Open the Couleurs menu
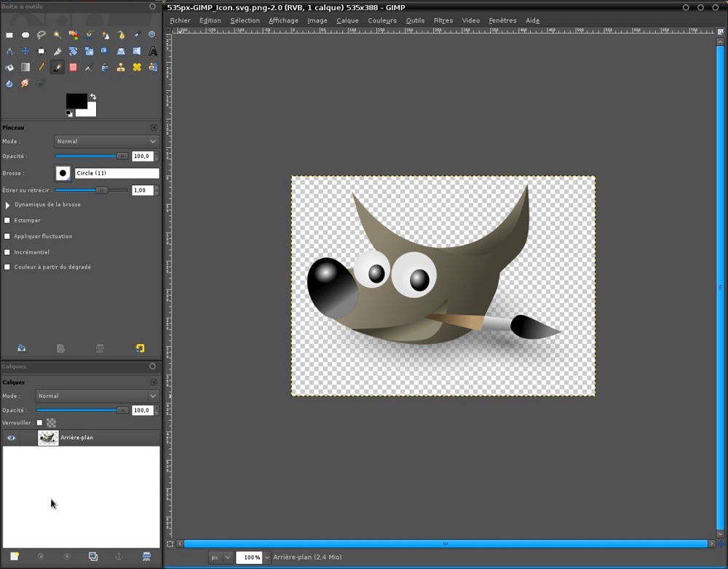This screenshot has width=728, height=569. (382, 20)
